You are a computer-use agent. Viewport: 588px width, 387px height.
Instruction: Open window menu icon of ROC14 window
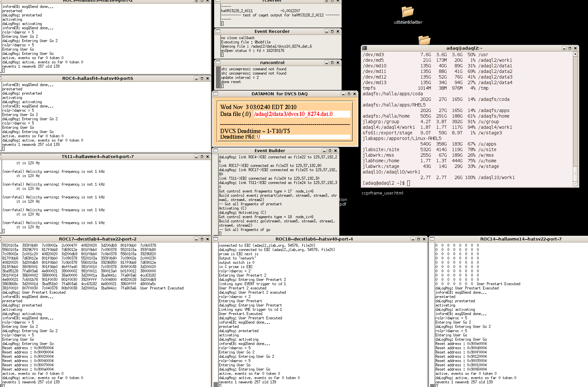(x=432, y=239)
